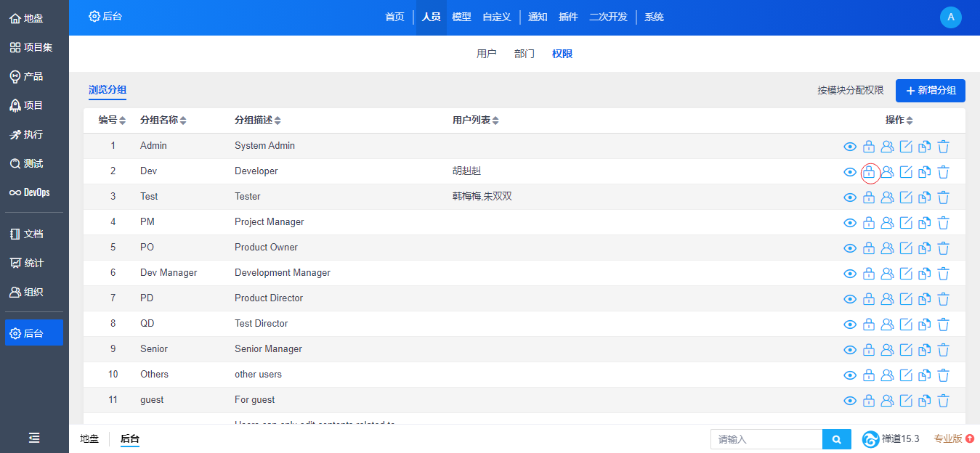Open the DevOps sidebar item
Viewport: 980px width, 453px height.
[x=34, y=192]
